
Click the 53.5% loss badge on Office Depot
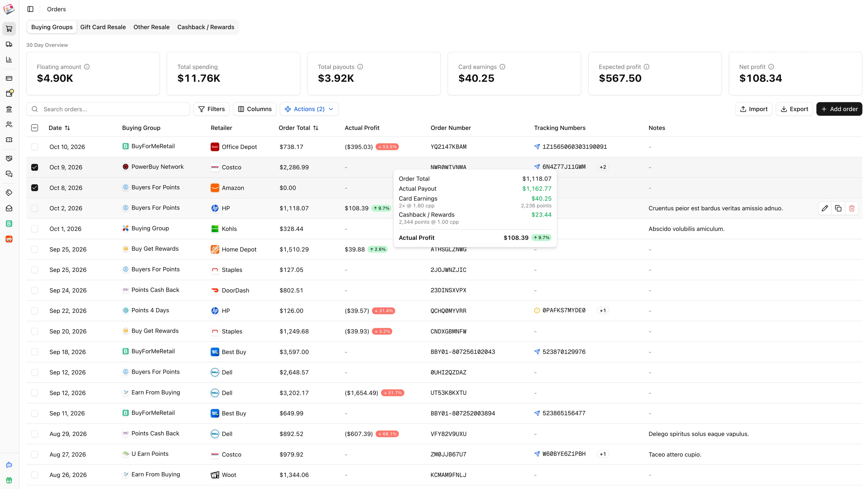point(387,147)
